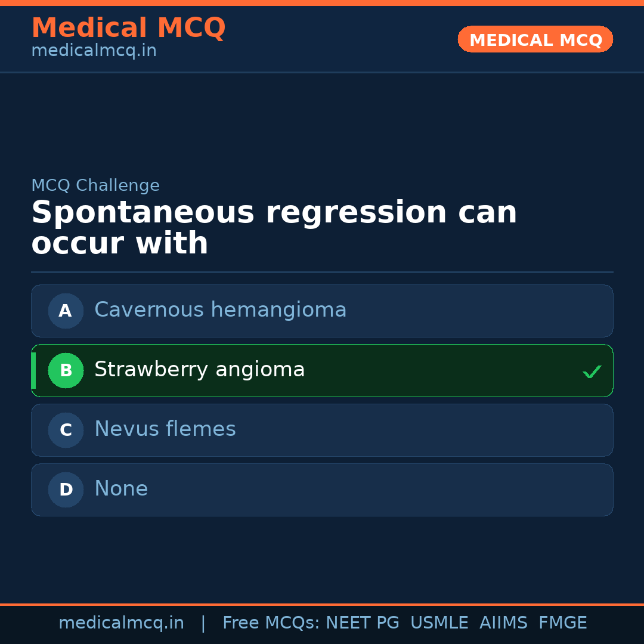
Task: Click the green checkmark on Strawberry angioma
Action: click(x=592, y=372)
